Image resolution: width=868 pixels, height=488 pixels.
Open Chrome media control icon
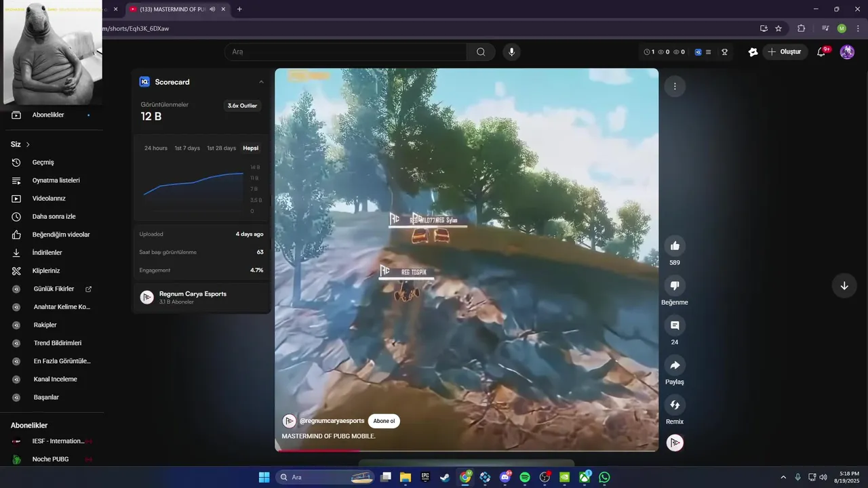825,28
